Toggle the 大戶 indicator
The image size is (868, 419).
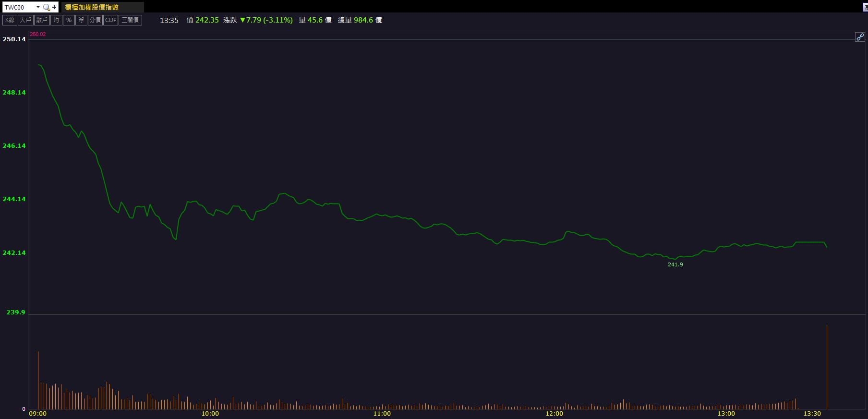point(25,20)
